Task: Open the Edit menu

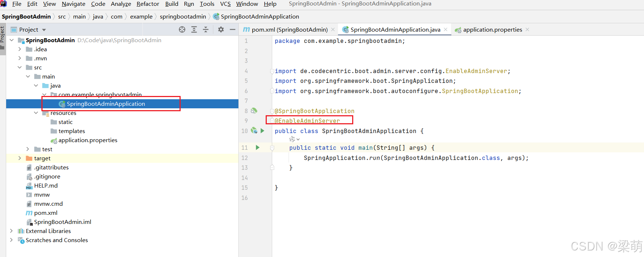Action: (32, 4)
